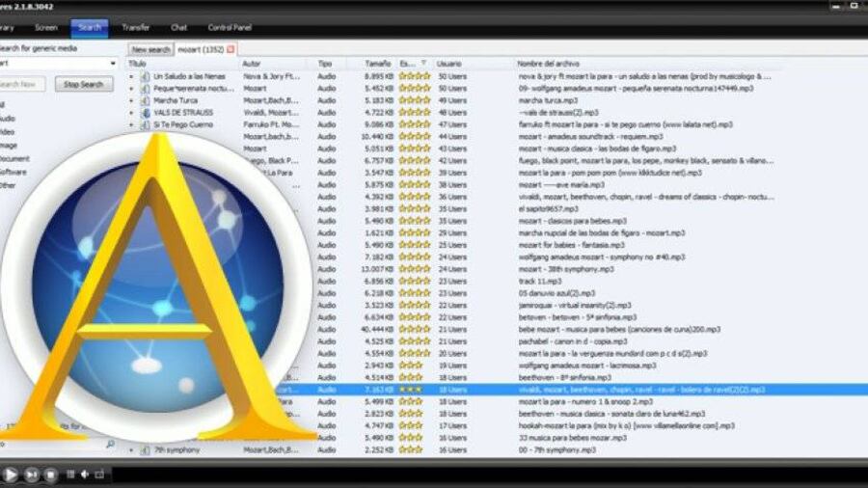This screenshot has width=868, height=488.
Task: Expand the Un Saludo a las Nenas row
Action: click(132, 75)
